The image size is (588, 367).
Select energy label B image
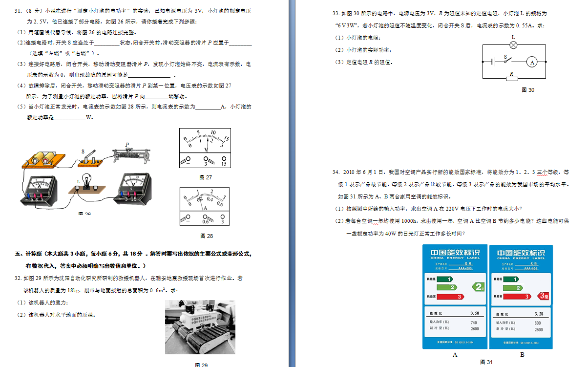[x=521, y=297]
